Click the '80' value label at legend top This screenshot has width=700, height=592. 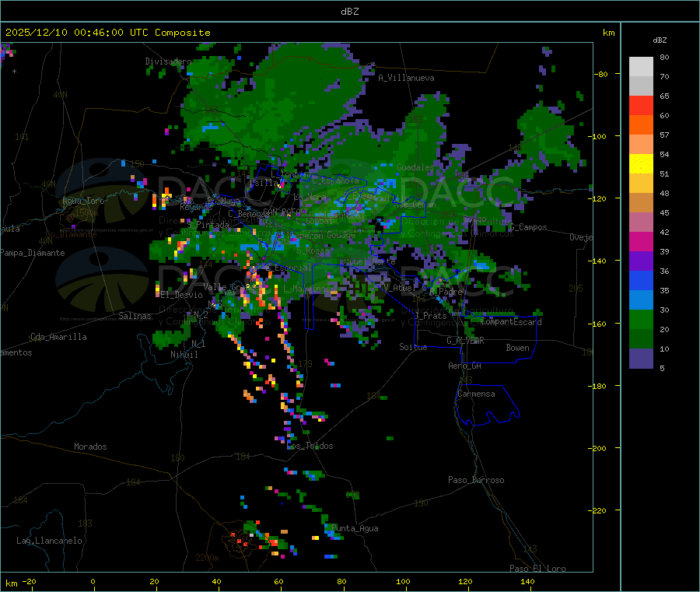pyautogui.click(x=664, y=57)
